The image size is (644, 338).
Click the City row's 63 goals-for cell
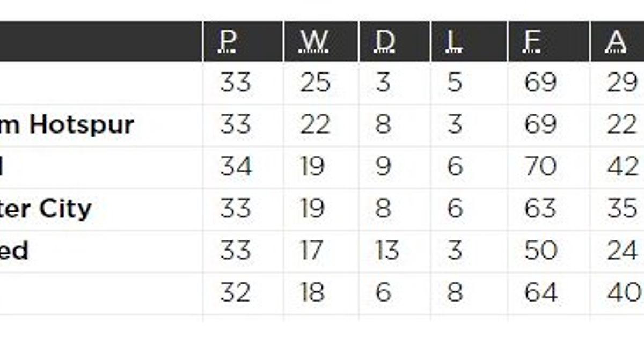pos(540,209)
